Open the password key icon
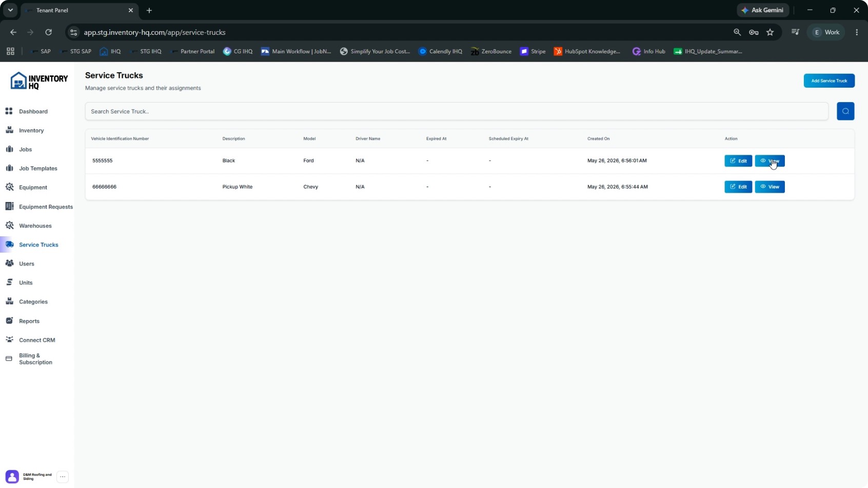This screenshot has height=488, width=868. click(754, 32)
